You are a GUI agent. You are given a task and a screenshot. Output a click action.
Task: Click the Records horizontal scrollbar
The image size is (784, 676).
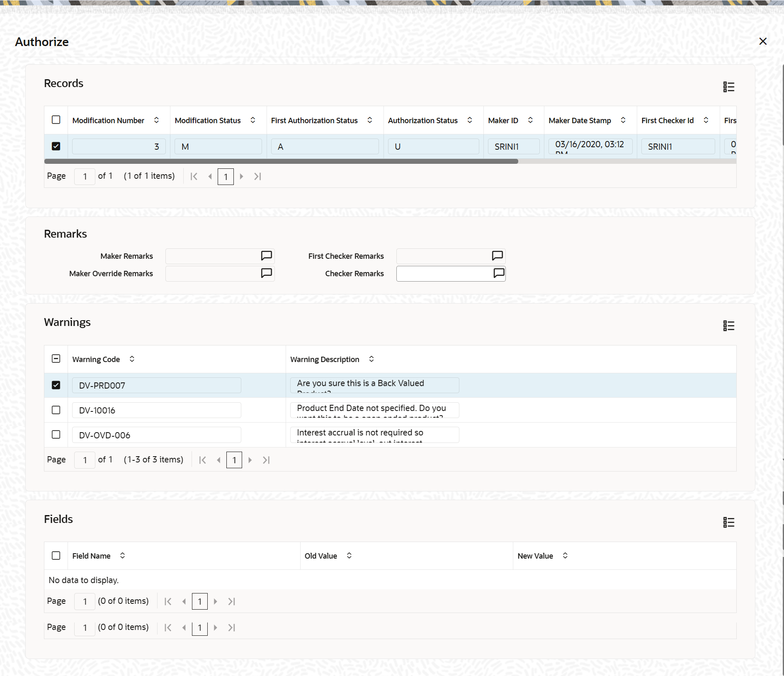[x=281, y=161]
